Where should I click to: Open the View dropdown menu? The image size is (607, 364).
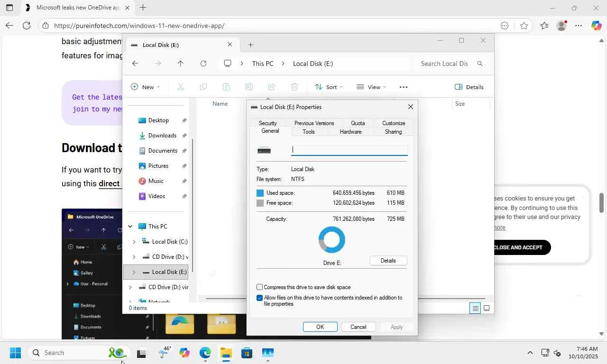371,87
